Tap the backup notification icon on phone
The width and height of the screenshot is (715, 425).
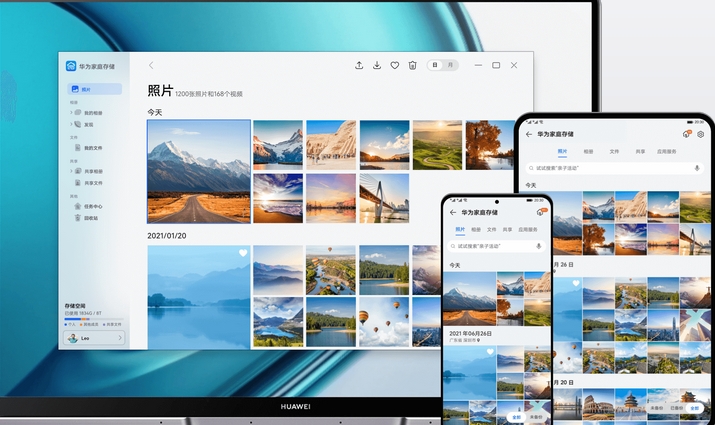542,212
